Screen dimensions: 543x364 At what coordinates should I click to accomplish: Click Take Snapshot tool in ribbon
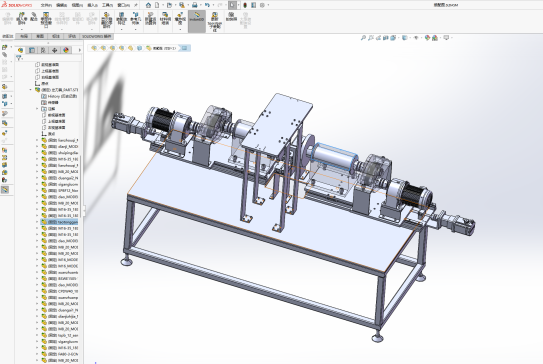pos(231,16)
